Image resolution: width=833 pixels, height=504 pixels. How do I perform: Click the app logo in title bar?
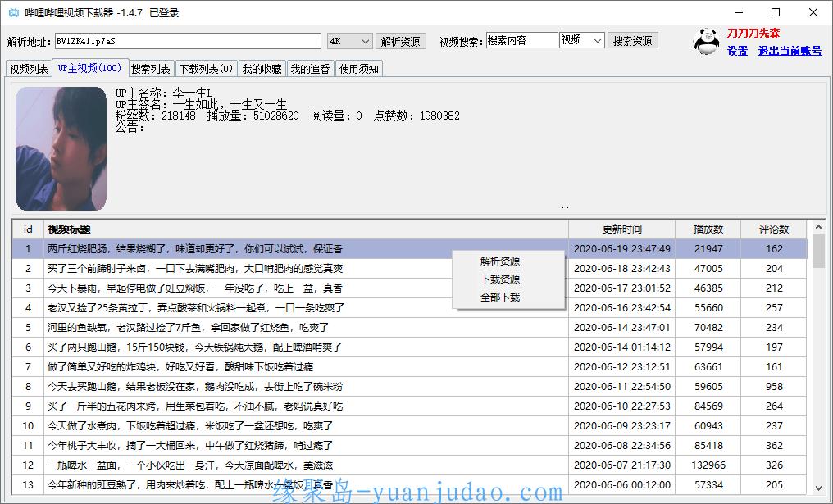(x=13, y=12)
